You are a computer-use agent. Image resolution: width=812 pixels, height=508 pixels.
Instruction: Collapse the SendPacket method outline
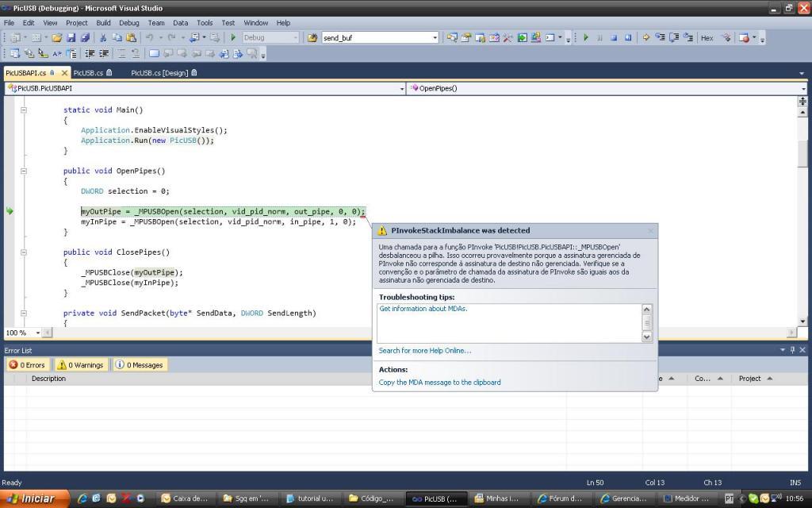[23, 313]
